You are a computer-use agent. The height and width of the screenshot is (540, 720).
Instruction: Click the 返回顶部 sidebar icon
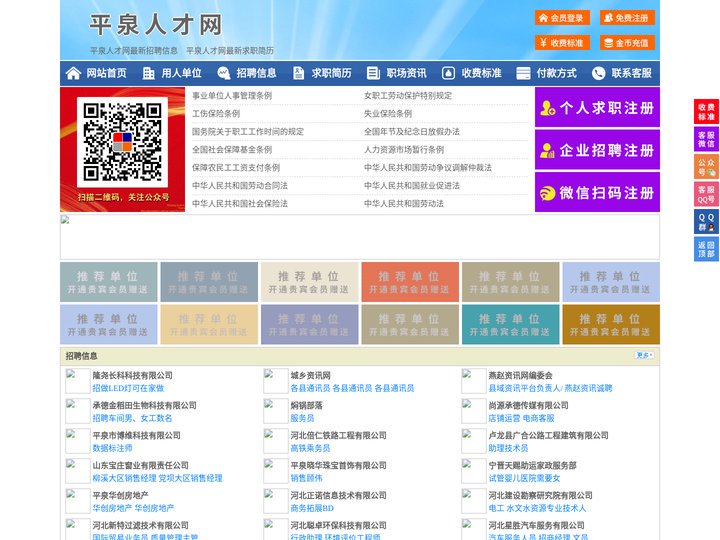tap(706, 249)
